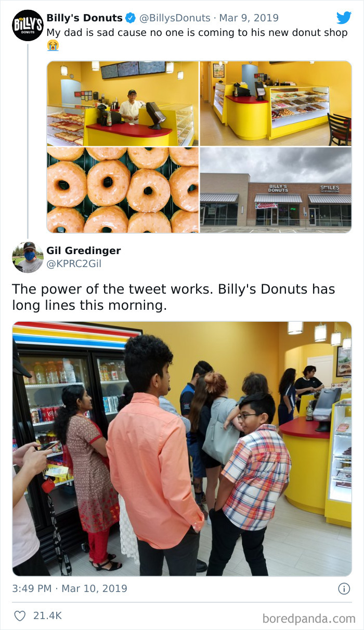364x630 pixels.
Task: Open Billy's Donuts profile avatar
Action: coord(28,25)
